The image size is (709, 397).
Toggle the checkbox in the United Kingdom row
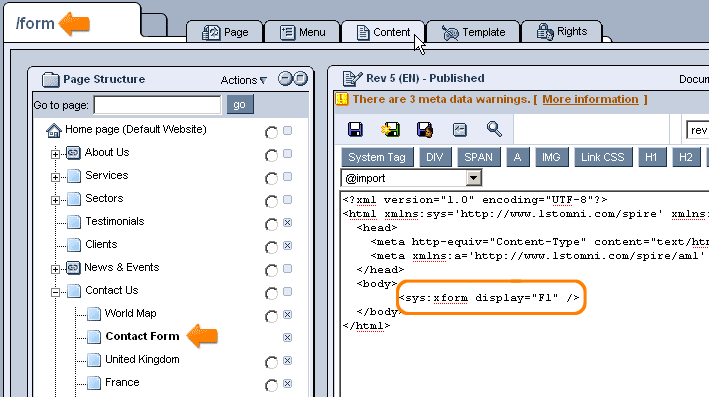[288, 360]
